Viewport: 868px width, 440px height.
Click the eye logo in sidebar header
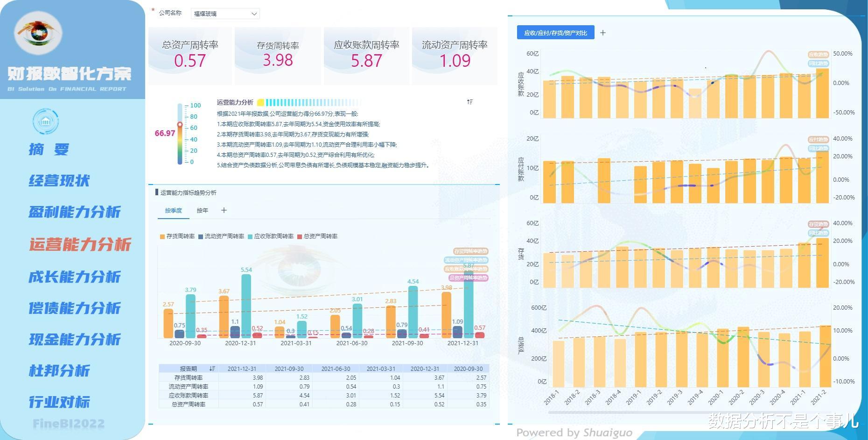point(38,33)
